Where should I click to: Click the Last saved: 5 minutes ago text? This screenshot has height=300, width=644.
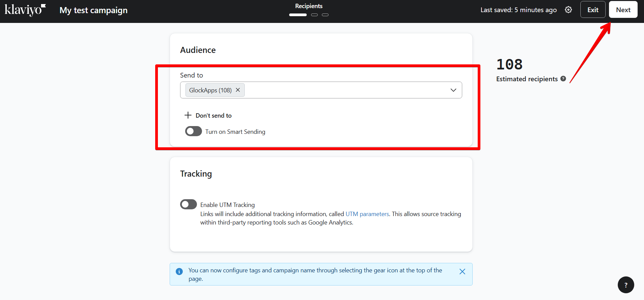click(x=518, y=10)
